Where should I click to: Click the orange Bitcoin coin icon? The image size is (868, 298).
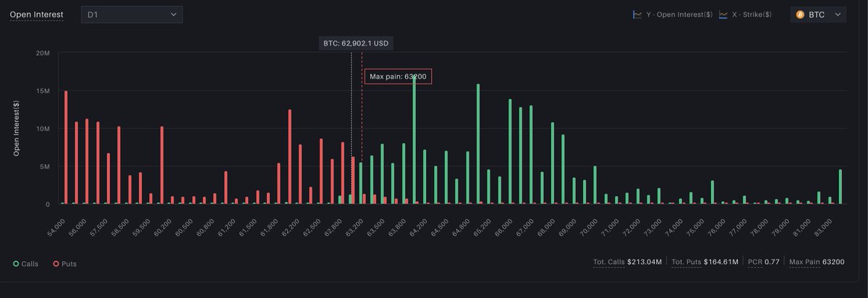coord(801,14)
